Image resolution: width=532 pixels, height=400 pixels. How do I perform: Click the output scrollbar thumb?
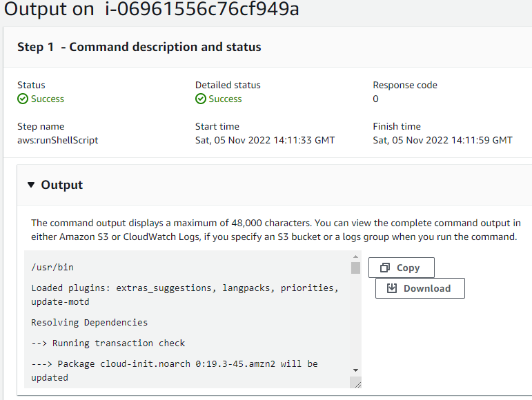click(x=355, y=268)
